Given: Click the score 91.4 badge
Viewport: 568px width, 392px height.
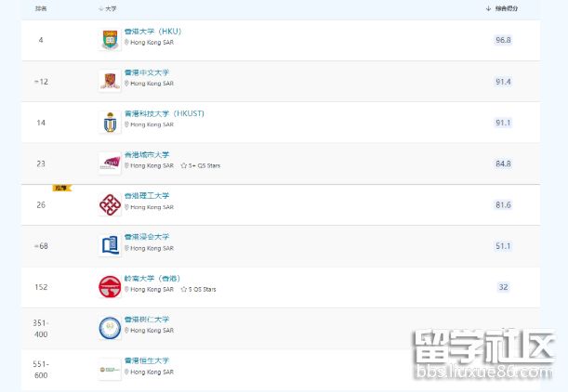Looking at the screenshot, I should (x=503, y=82).
